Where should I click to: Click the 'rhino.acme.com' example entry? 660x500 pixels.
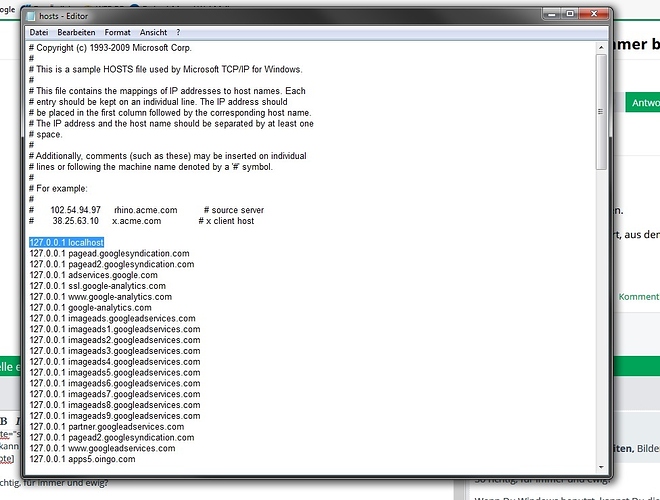[146, 210]
